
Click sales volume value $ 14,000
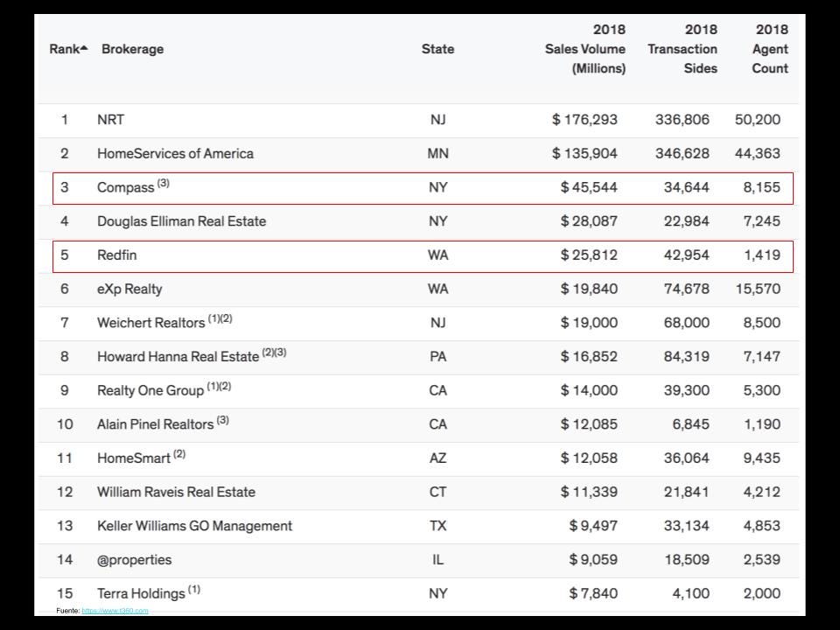(589, 390)
